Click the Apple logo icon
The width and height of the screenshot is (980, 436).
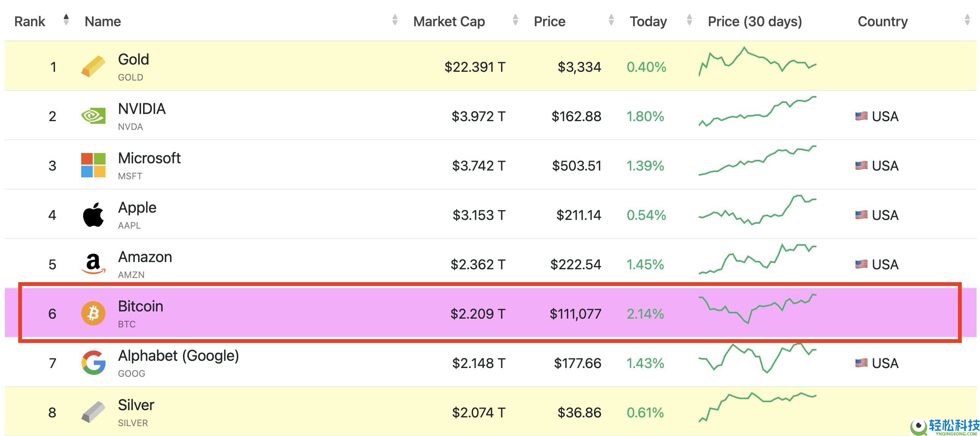click(x=93, y=215)
